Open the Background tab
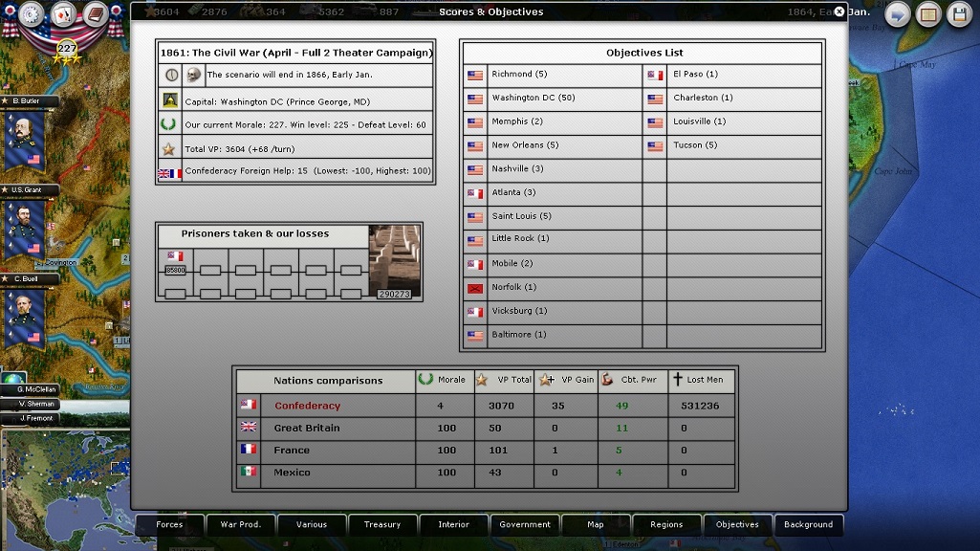The height and width of the screenshot is (551, 980). pos(809,524)
